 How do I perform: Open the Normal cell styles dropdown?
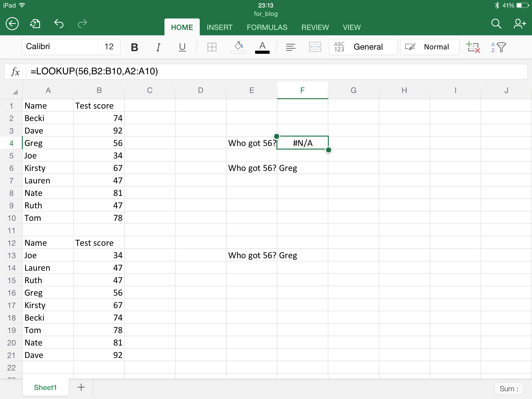click(x=429, y=47)
